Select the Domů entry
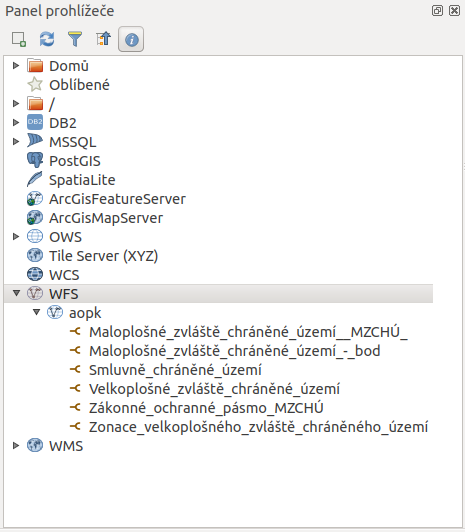Screen dimensions: 465x532 click(69, 66)
